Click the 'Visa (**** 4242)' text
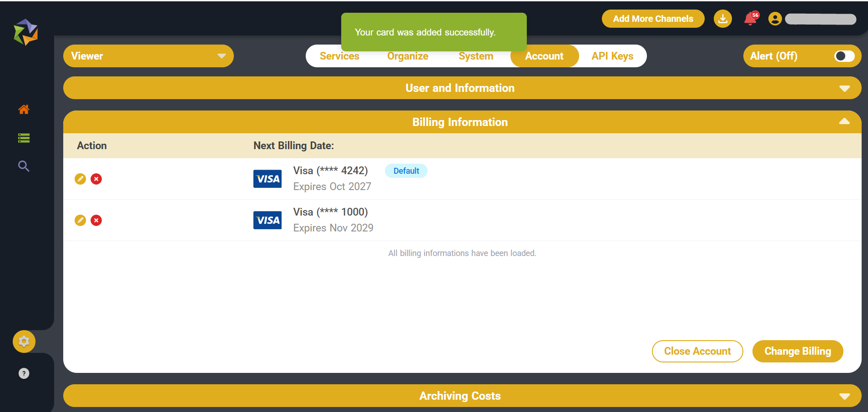The width and height of the screenshot is (868, 412). click(331, 171)
